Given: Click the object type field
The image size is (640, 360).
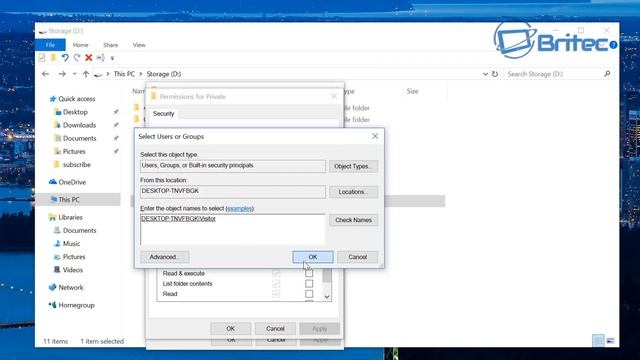Looking at the screenshot, I should [x=233, y=166].
